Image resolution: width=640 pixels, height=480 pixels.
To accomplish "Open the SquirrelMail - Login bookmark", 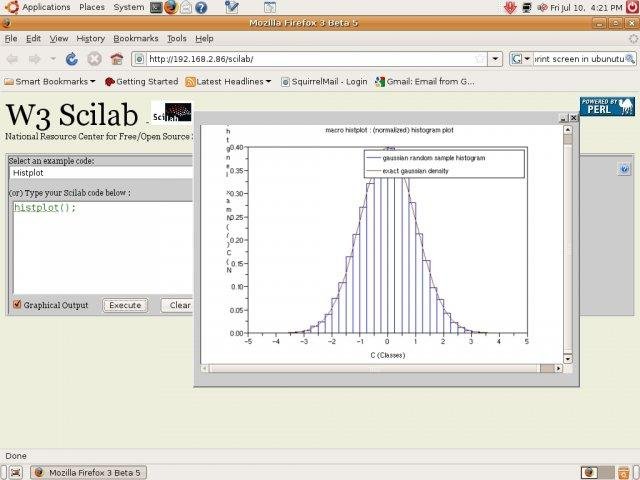I will pos(324,82).
